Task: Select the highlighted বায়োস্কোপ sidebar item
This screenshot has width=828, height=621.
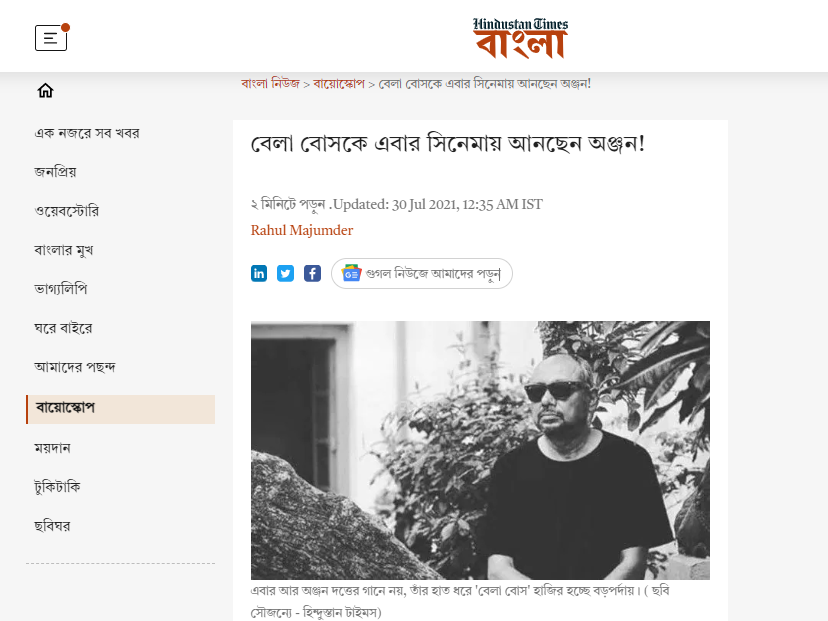Action: click(120, 409)
